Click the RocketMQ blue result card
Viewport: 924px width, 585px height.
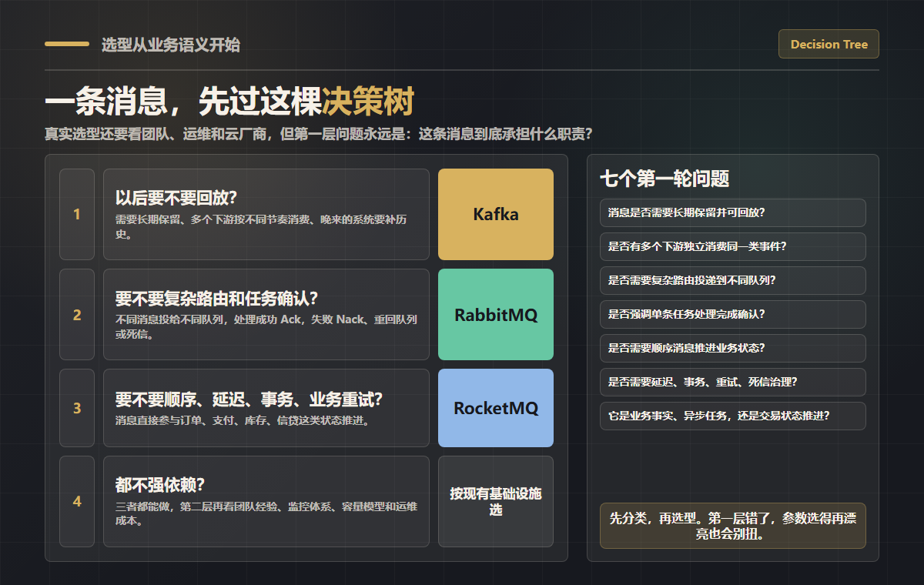coord(496,408)
